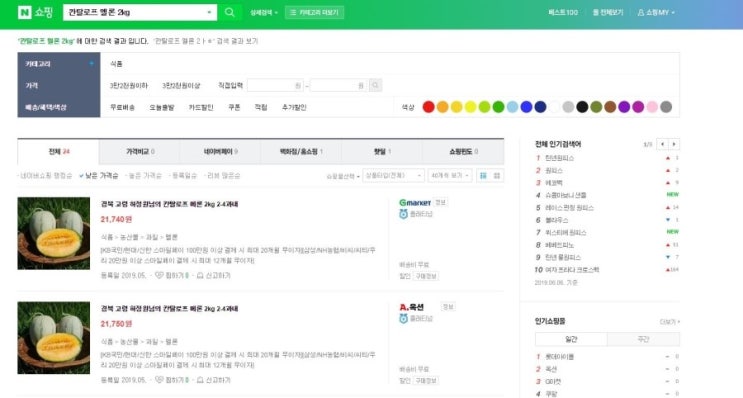The height and width of the screenshot is (398, 743).
Task: Open the 전체보기 menu in header
Action: coord(608,12)
